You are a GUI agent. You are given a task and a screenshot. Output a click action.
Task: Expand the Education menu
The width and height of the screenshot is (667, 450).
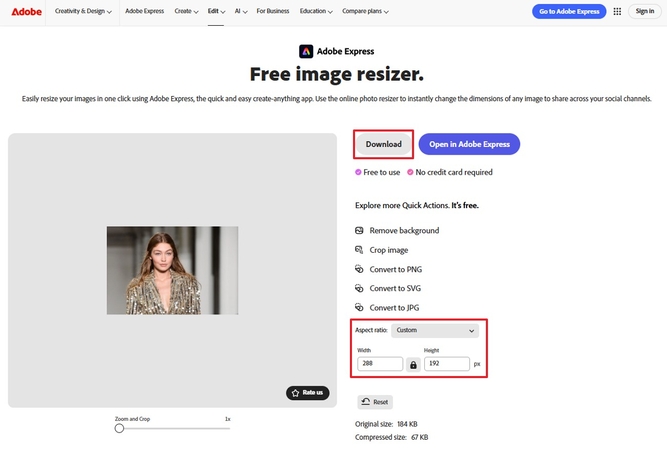pyautogui.click(x=316, y=11)
